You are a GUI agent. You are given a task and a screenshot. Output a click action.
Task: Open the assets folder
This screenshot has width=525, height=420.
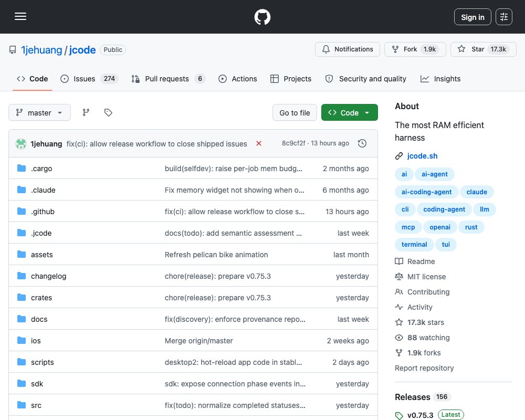pos(42,255)
